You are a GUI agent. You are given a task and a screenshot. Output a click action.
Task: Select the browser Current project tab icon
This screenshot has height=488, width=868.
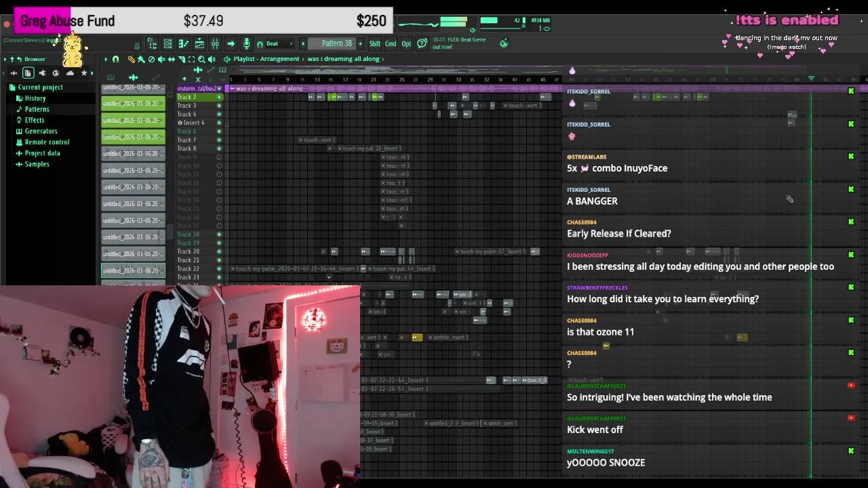pos(28,73)
